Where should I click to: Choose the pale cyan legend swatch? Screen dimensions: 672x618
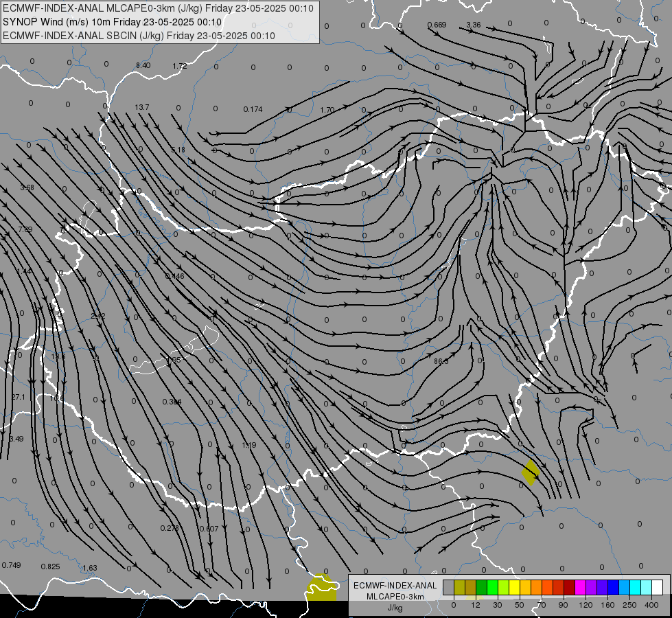(x=647, y=588)
